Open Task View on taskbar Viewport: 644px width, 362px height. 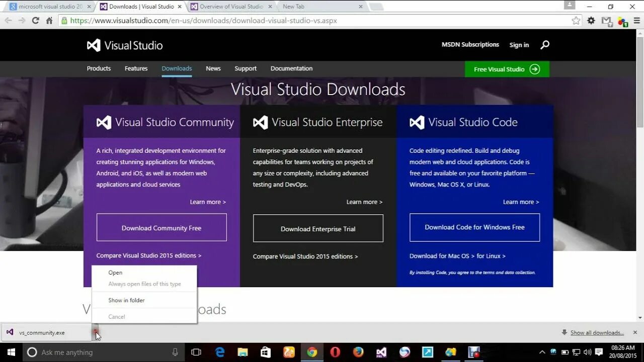pyautogui.click(x=196, y=352)
